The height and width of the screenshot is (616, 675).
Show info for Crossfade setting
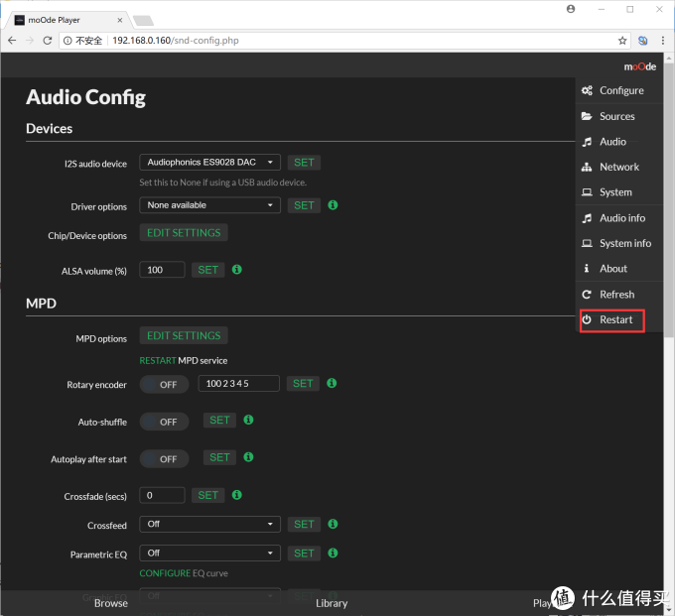(x=237, y=495)
